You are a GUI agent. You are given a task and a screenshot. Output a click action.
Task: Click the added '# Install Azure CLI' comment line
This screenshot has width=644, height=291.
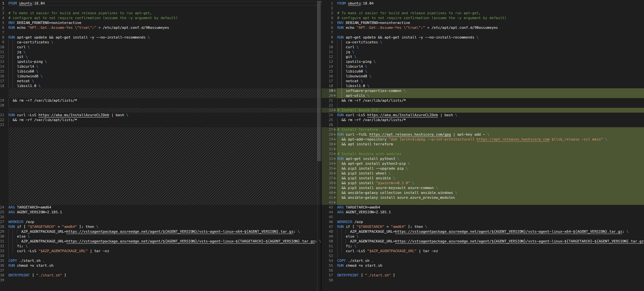(x=358, y=110)
